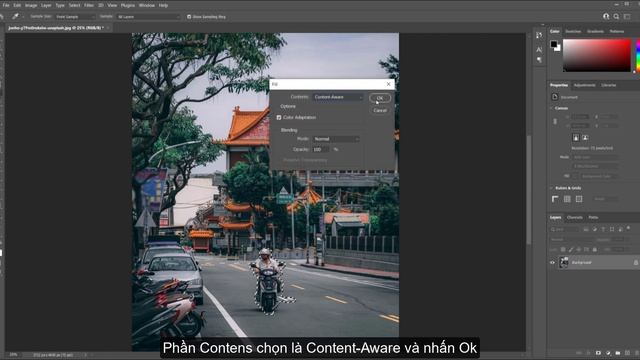Open the Filter menu
This screenshot has width=640, height=360.
89,5
